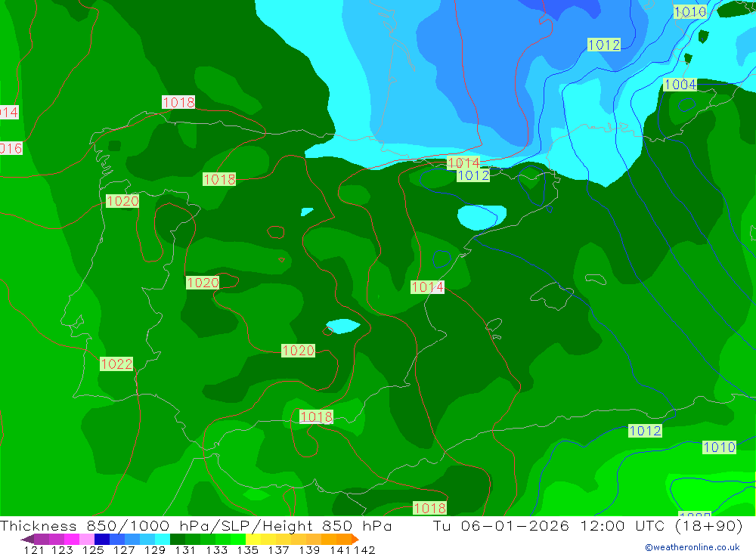Click the '(18+90)' forecast run text
The image size is (756, 554).
709,525
